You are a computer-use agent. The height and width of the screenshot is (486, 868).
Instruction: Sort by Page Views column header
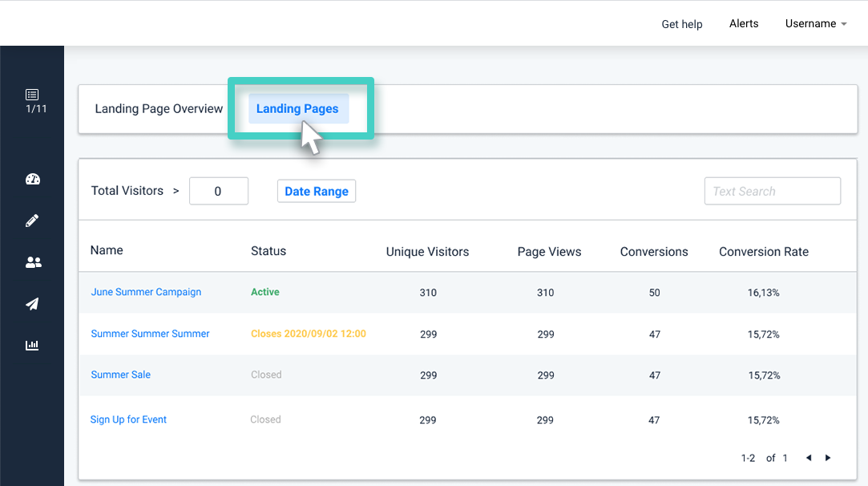[549, 252]
